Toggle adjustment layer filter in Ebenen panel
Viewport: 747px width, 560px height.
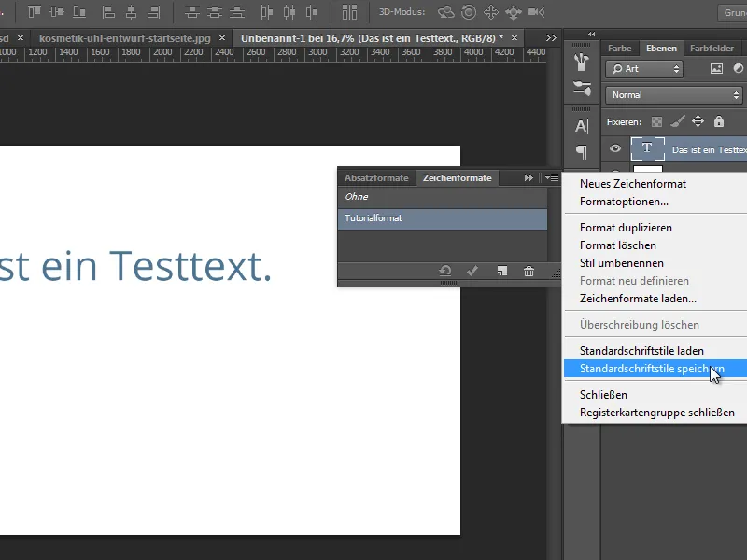(x=738, y=68)
